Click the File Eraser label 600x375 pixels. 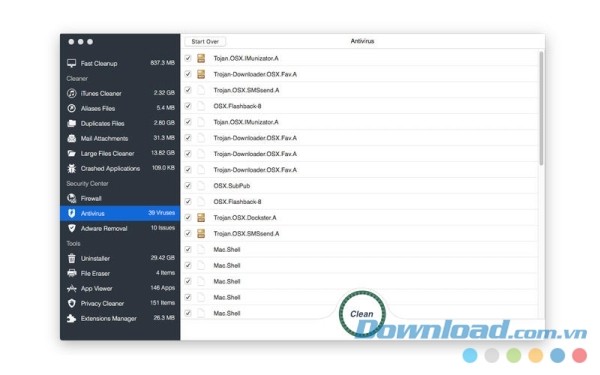[x=95, y=273]
